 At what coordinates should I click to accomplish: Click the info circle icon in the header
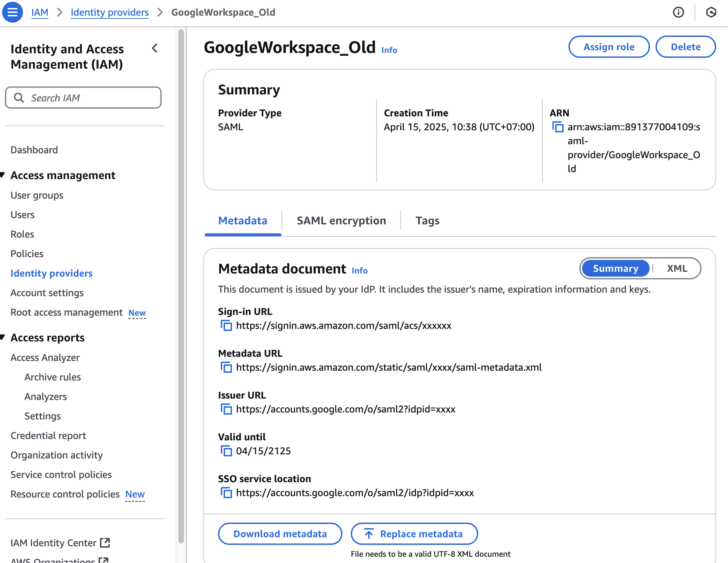pos(678,12)
